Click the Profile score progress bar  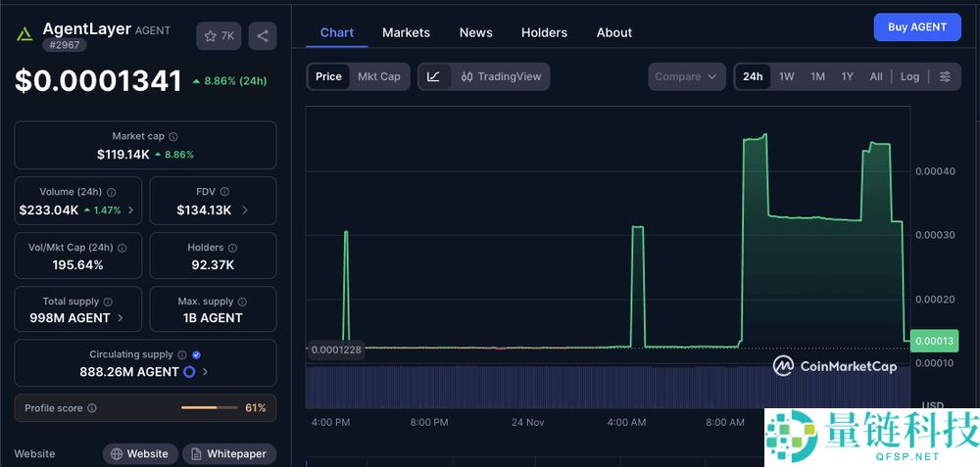coord(209,407)
